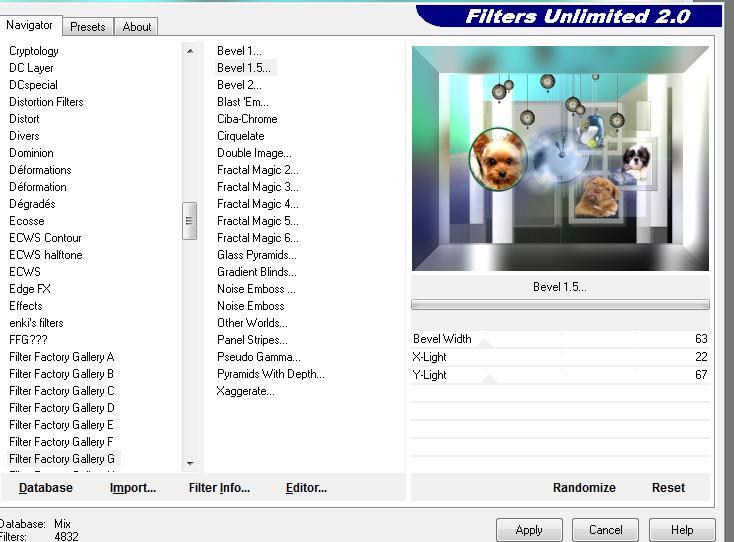Select the Navigator tab
The width and height of the screenshot is (734, 542).
coord(29,25)
